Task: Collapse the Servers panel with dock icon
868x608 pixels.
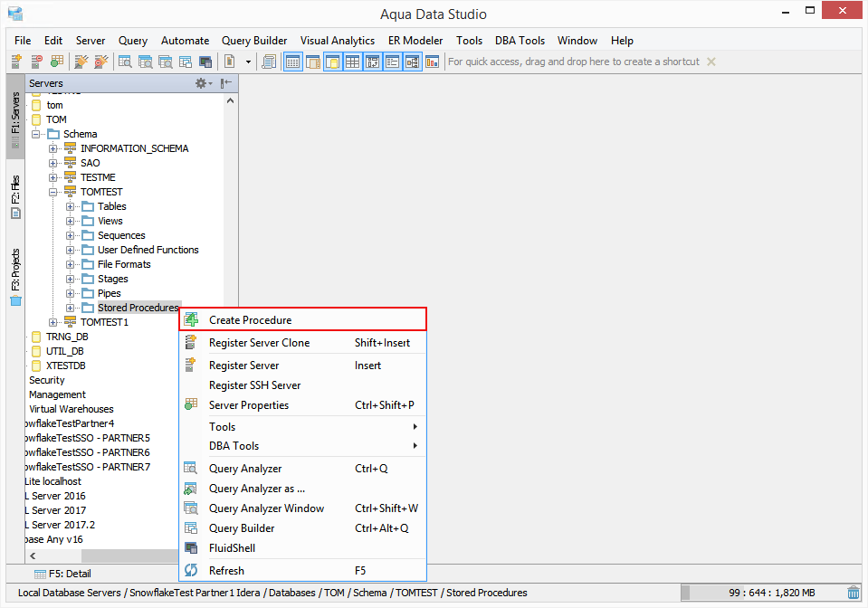Action: coord(226,83)
